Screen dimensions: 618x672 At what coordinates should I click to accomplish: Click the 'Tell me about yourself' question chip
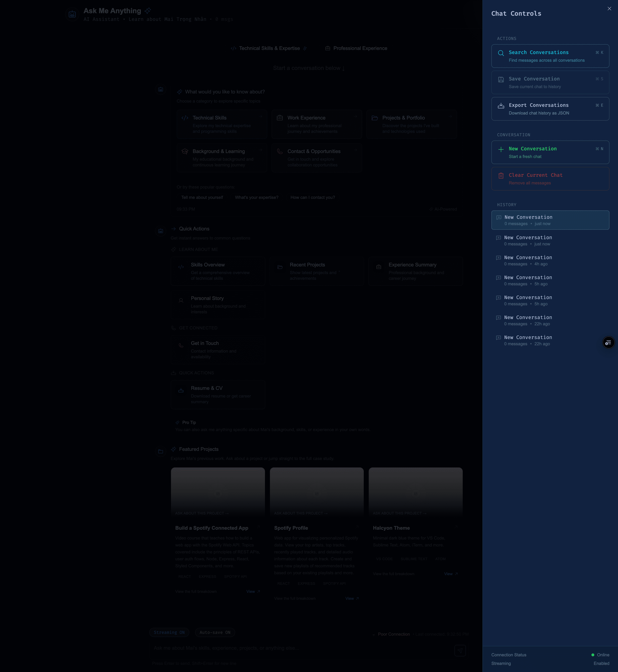202,197
